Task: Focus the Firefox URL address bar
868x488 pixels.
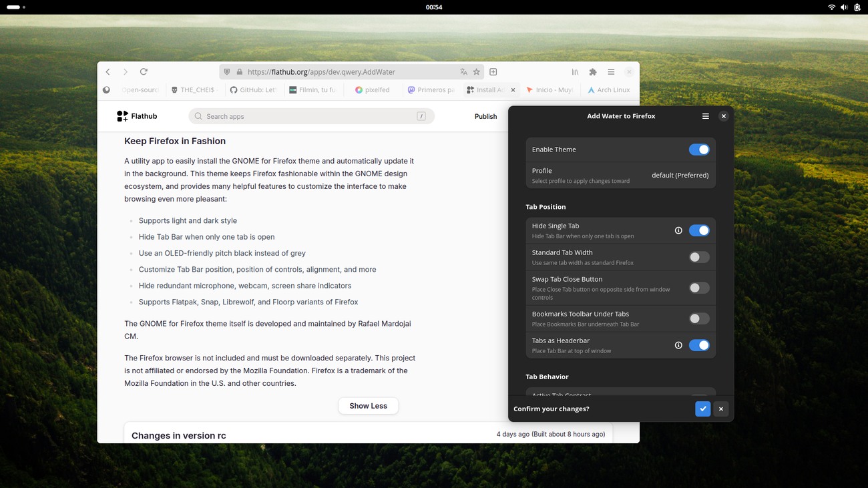Action: point(351,72)
